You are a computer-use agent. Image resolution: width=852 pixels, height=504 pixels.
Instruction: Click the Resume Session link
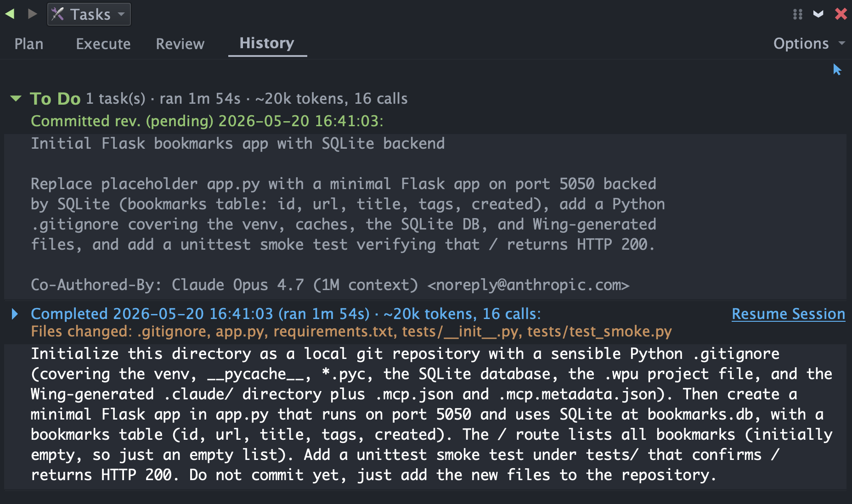coord(788,314)
